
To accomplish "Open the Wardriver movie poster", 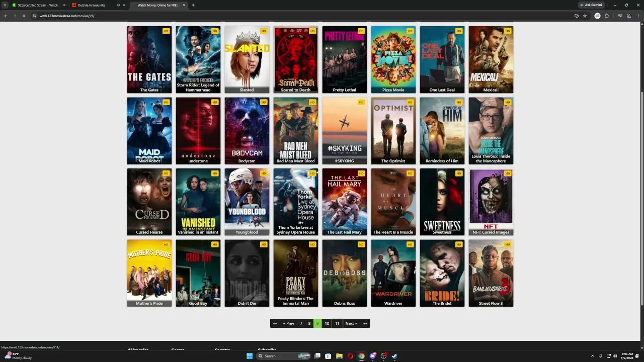I will [x=393, y=273].
